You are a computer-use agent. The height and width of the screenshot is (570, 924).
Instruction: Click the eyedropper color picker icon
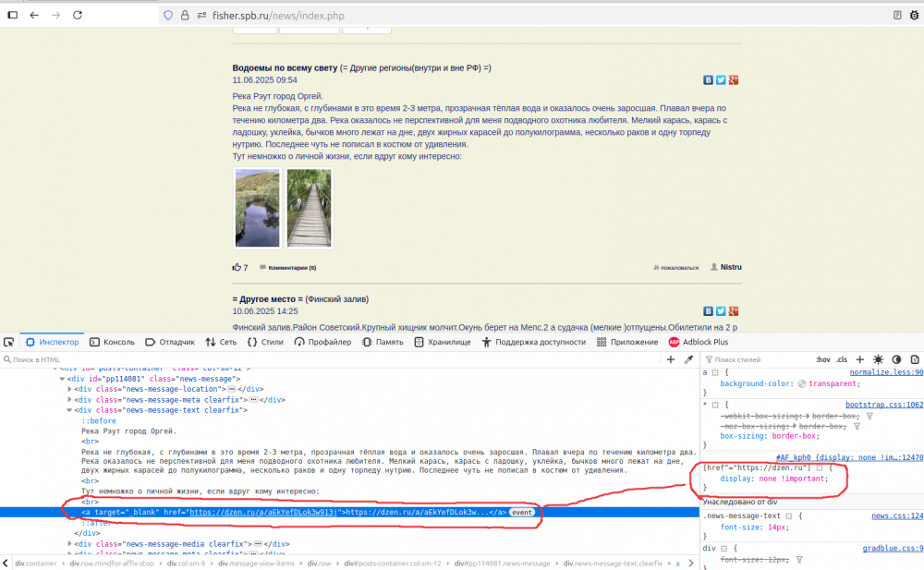(688, 359)
